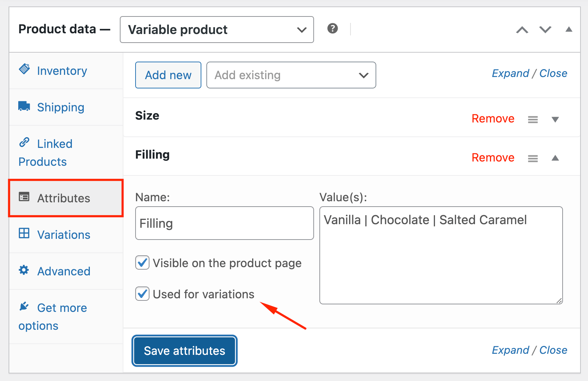588x381 pixels.
Task: Click the Filling attribute heading
Action: coord(152,155)
